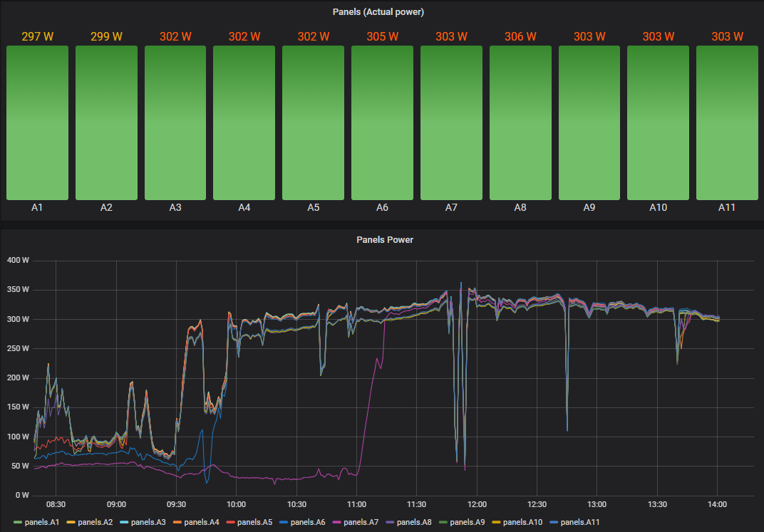The width and height of the screenshot is (764, 532).
Task: Click the panels.A4 legend label
Action: 202,522
